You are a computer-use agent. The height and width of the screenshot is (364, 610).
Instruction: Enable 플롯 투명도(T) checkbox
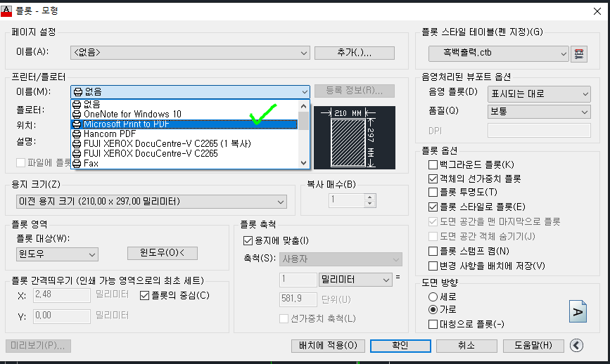tap(433, 193)
